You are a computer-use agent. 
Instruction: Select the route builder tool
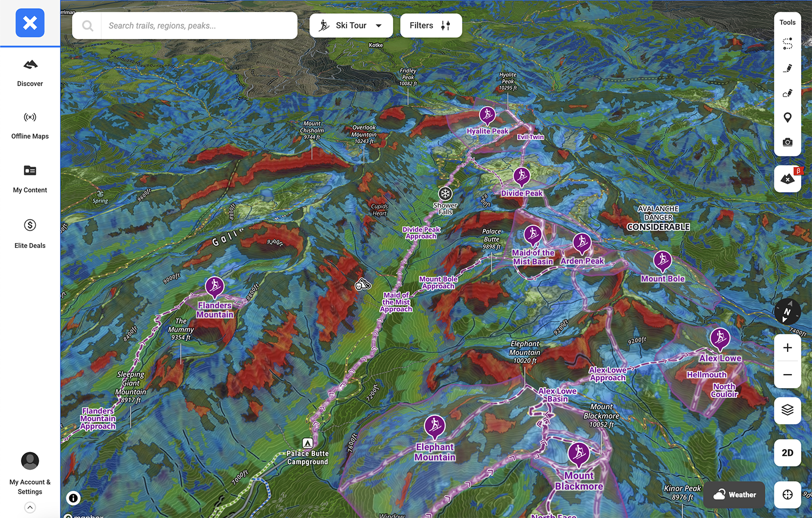787,44
